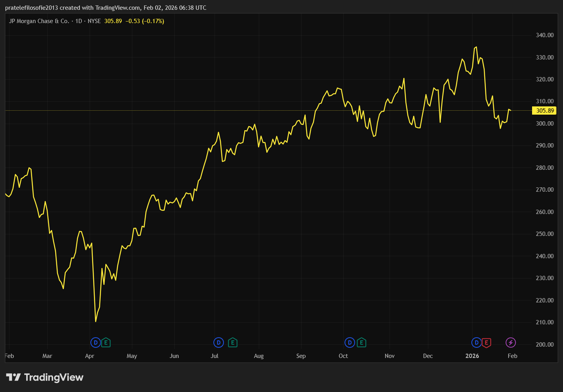This screenshot has height=392, width=563.
Task: Click the earnings E icon near Apr
Action: (x=106, y=343)
